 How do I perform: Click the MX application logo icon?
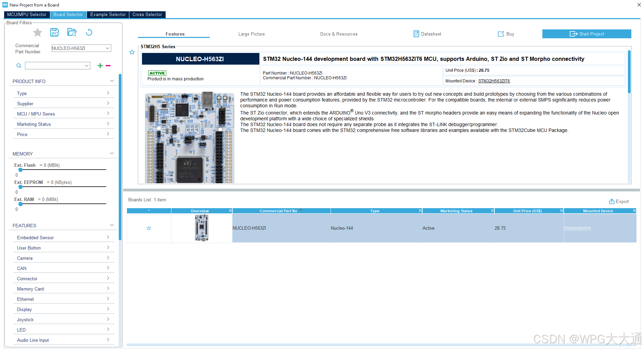pyautogui.click(x=5, y=5)
